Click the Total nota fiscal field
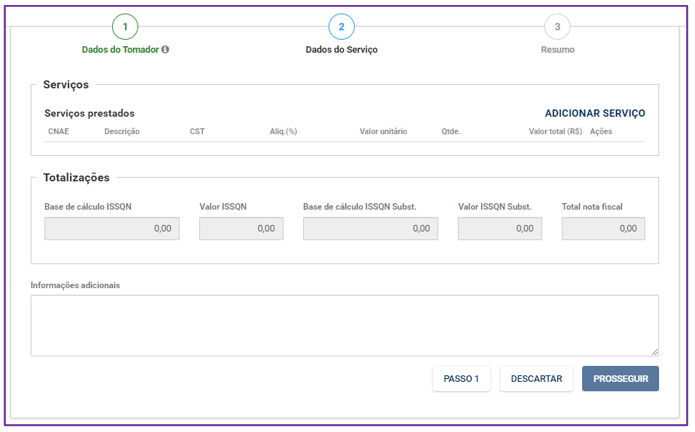 pos(603,229)
